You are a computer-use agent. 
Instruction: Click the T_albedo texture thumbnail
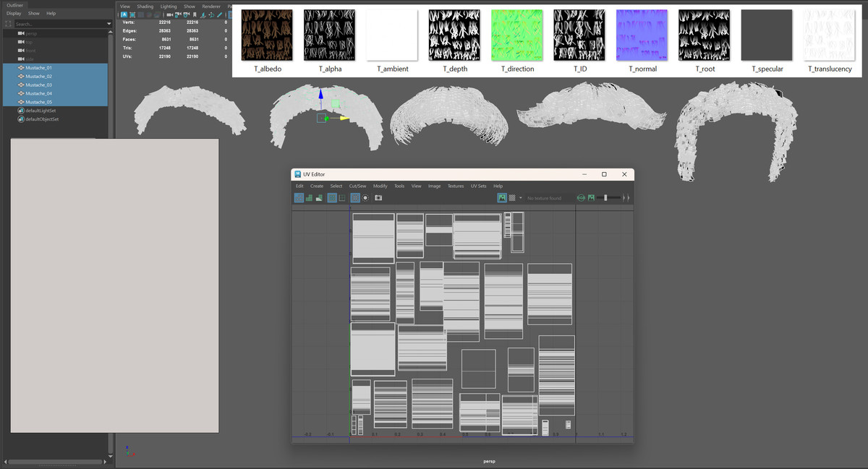coord(267,35)
